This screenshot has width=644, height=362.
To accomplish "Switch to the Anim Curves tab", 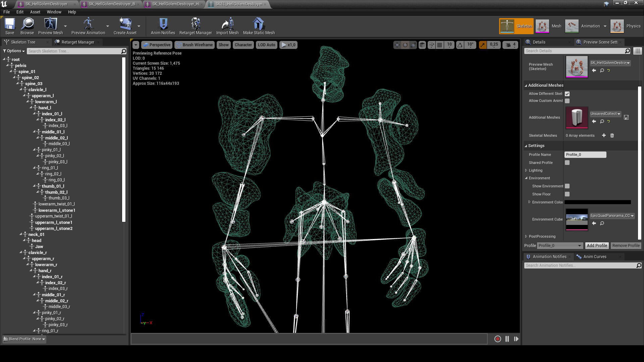I will pyautogui.click(x=594, y=257).
